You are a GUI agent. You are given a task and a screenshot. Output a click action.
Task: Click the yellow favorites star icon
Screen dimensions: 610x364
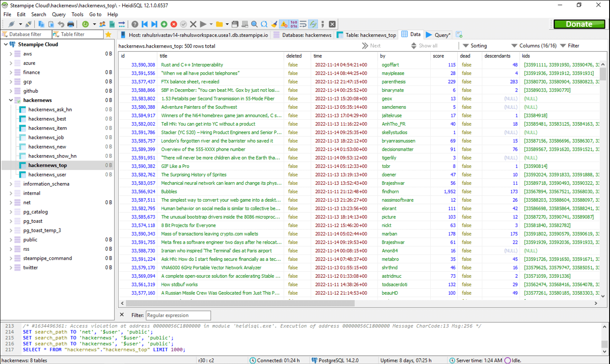point(108,34)
